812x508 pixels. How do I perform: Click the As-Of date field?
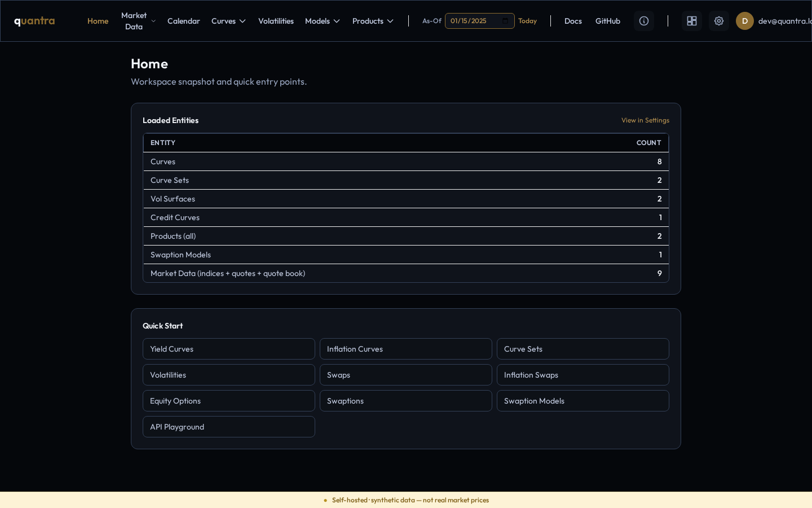(480, 21)
